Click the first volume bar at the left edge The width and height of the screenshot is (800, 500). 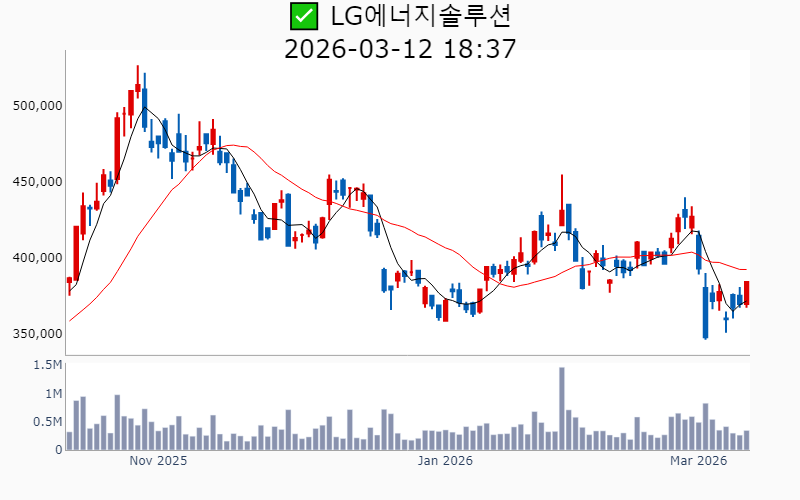pyautogui.click(x=69, y=440)
